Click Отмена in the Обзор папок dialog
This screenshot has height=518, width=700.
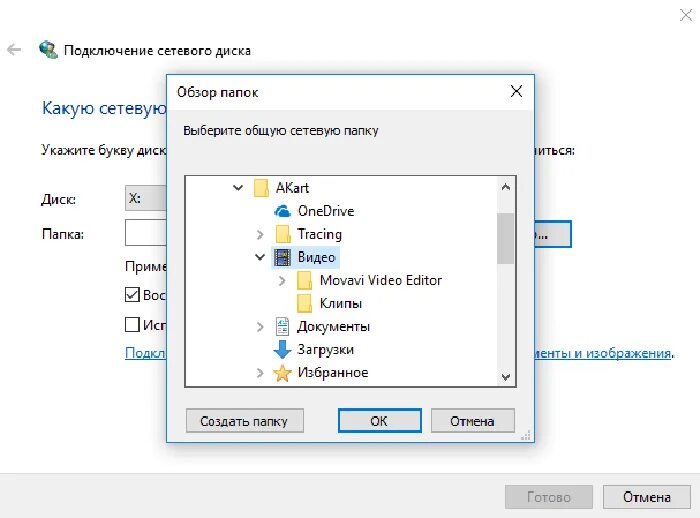[473, 421]
